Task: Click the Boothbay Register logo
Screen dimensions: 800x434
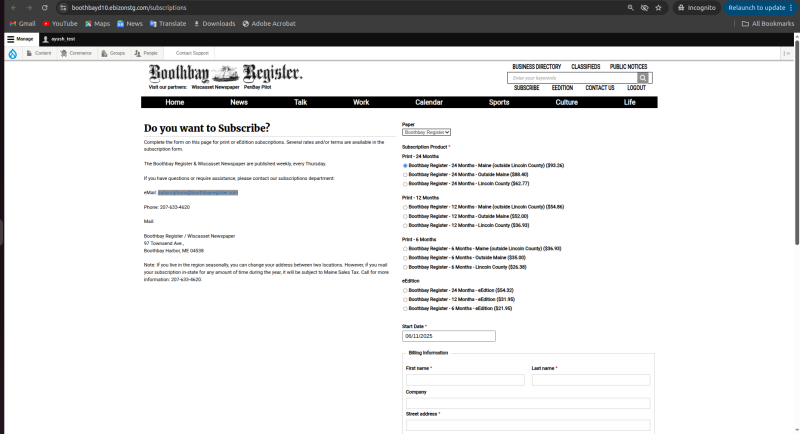Action: coord(225,73)
